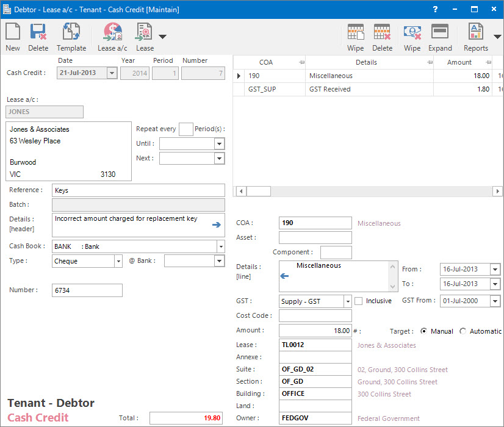Click the empty Land field
This screenshot has width=504, height=427.
click(315, 406)
